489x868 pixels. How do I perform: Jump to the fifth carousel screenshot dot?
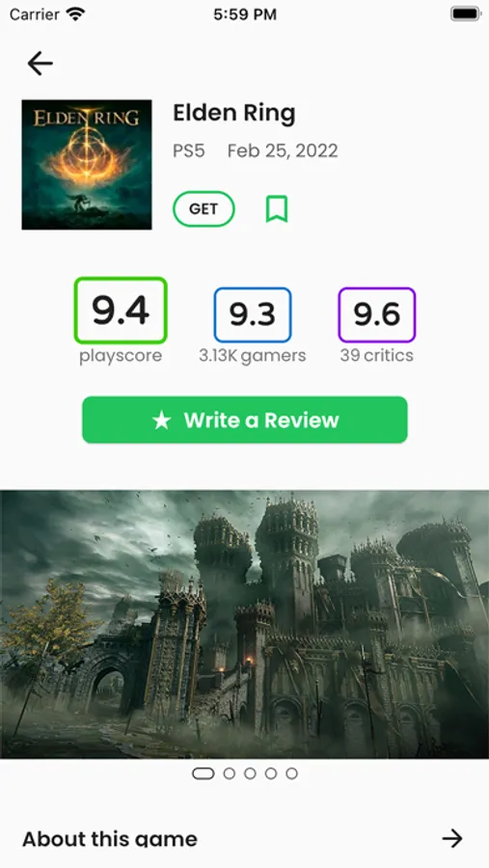[292, 773]
